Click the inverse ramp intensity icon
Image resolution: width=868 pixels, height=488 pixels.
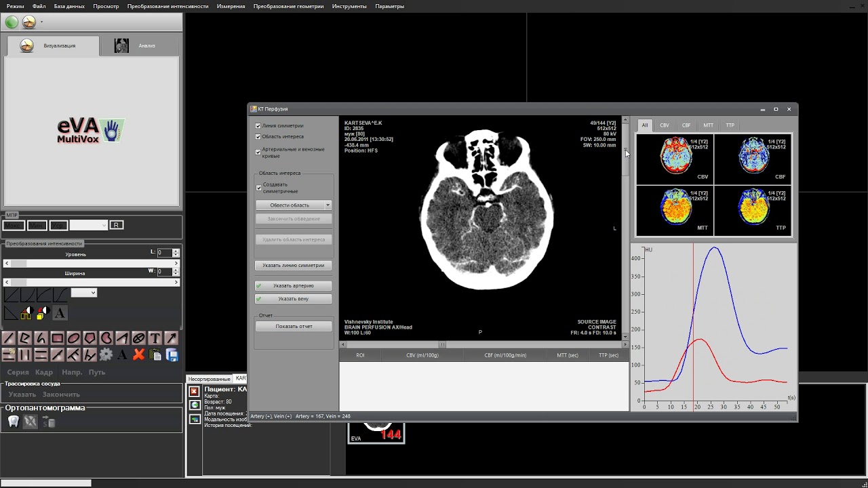[x=11, y=313]
